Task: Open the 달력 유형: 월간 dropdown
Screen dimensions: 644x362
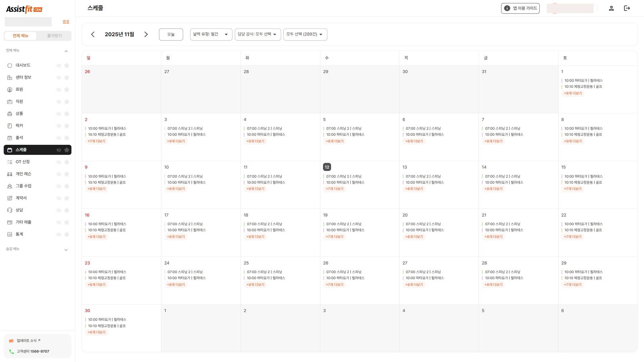Action: point(211,34)
